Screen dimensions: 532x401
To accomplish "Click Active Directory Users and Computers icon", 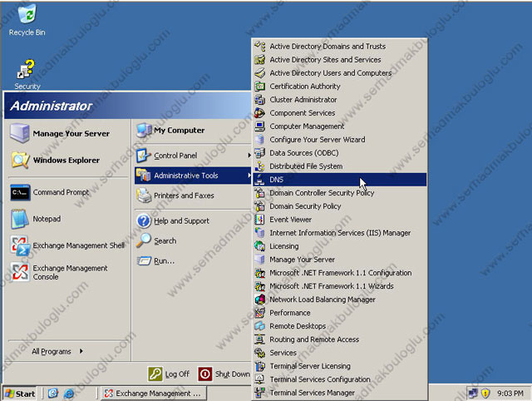I will pyautogui.click(x=260, y=73).
